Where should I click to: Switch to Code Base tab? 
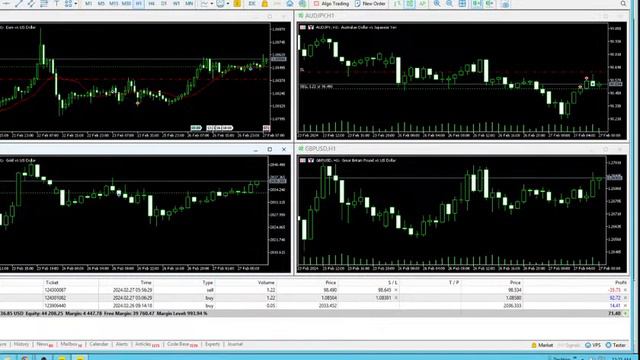click(x=182, y=344)
